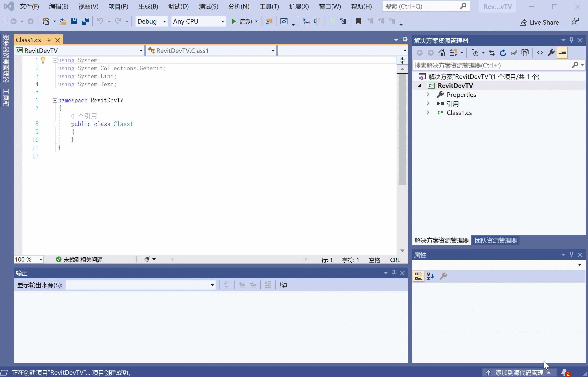Viewport: 588px width, 377px height.
Task: Open the Debug configuration dropdown
Action: pyautogui.click(x=152, y=22)
